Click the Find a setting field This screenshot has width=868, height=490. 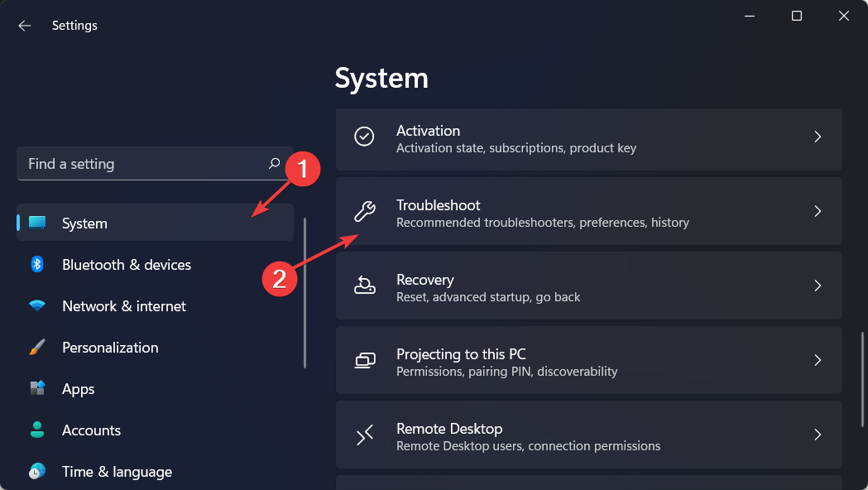pyautogui.click(x=141, y=164)
